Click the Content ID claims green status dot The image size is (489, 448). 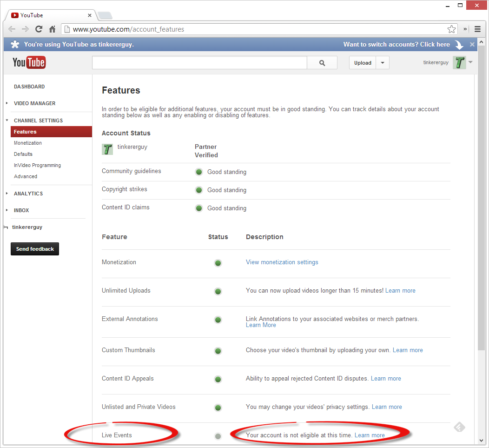[x=198, y=208]
